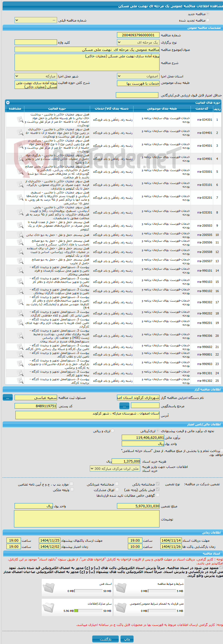Click ellipsis button beside مسئول ثبت مناقصه
Image resolution: width=223 pixels, height=644 pixels.
(x=8, y=397)
